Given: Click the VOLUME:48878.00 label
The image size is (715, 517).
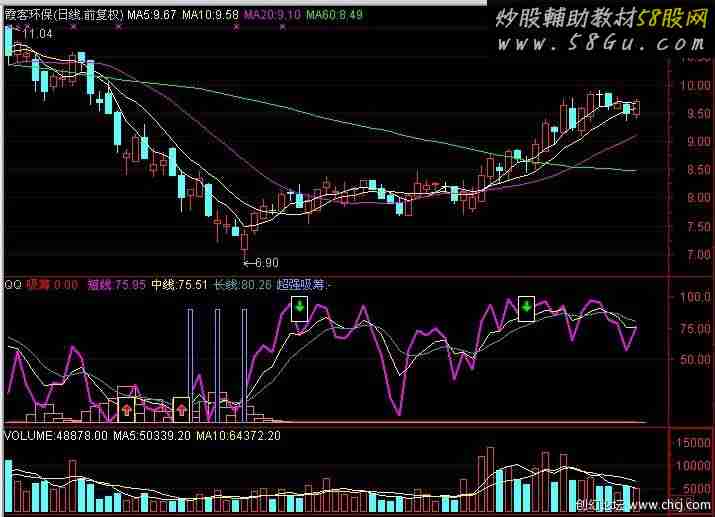Looking at the screenshot, I should 56,436.
